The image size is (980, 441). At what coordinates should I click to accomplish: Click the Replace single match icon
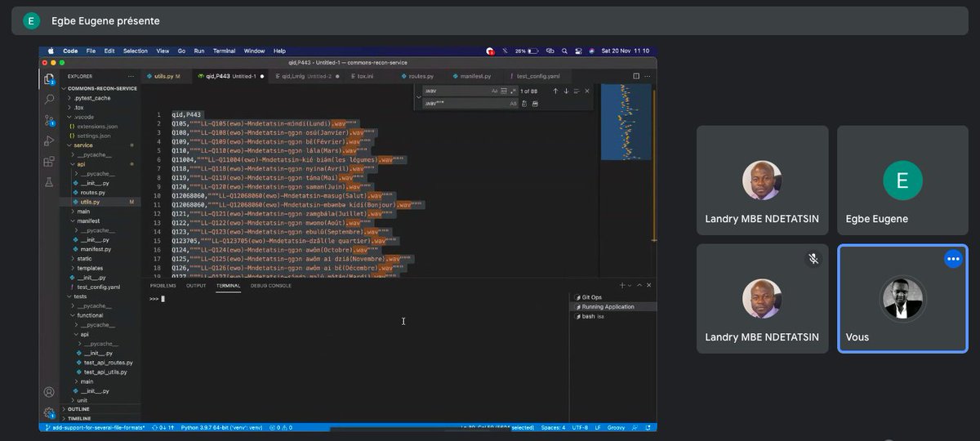tap(523, 104)
